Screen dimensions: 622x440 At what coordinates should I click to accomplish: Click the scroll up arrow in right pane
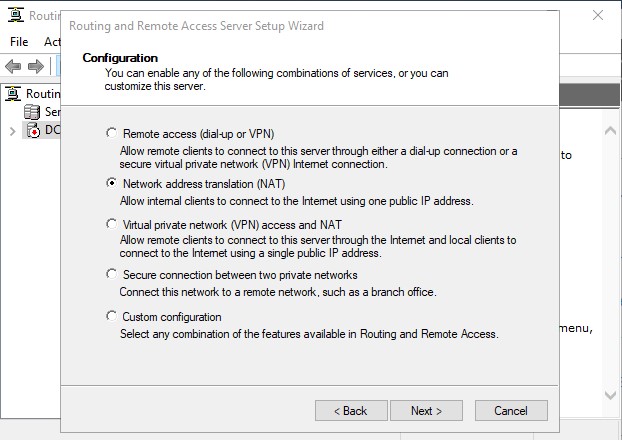(x=610, y=131)
